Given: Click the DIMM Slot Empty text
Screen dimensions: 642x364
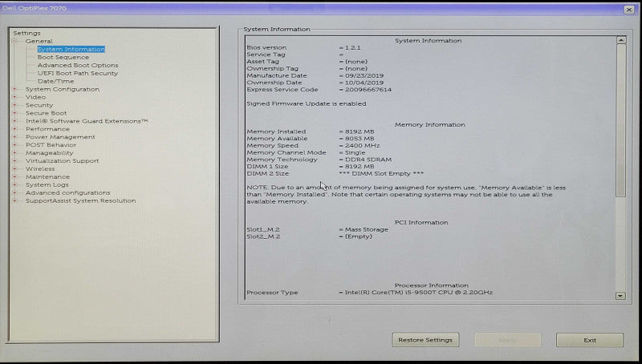Looking at the screenshot, I should click(381, 173).
